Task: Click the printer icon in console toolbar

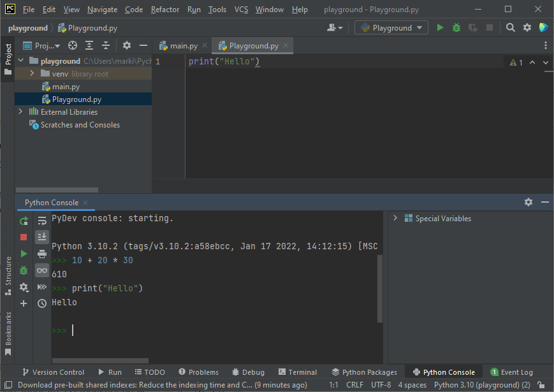Action: tap(42, 254)
